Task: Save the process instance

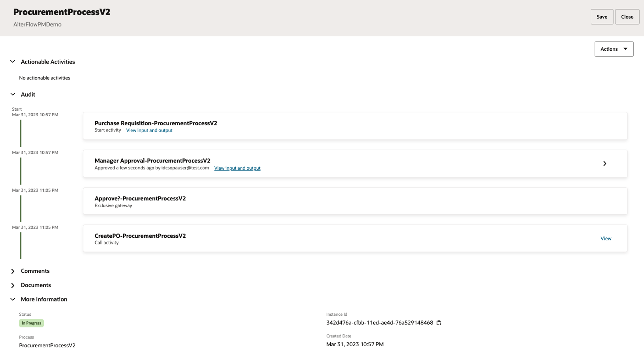Action: (602, 17)
